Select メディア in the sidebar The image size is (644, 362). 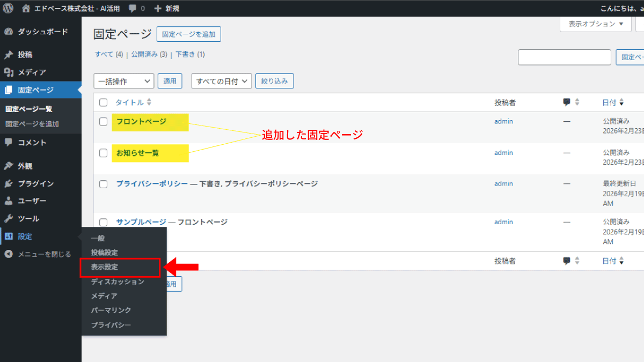pyautogui.click(x=27, y=71)
